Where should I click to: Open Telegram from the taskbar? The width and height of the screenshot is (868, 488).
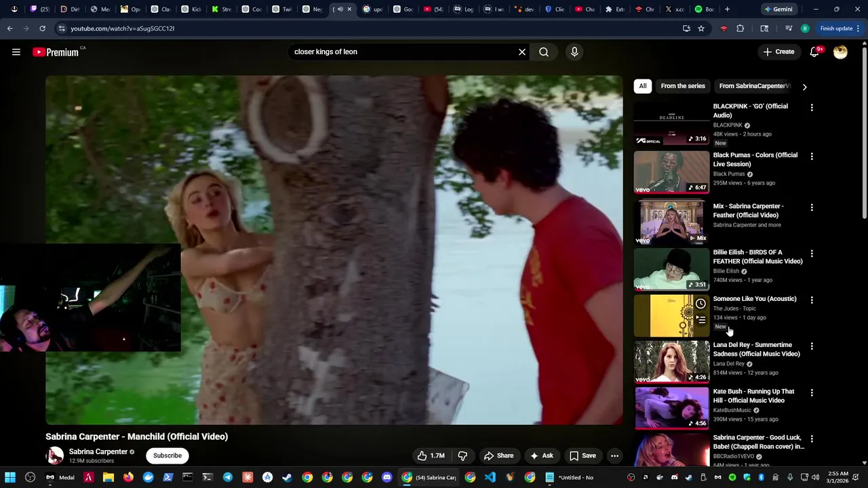coord(228,477)
